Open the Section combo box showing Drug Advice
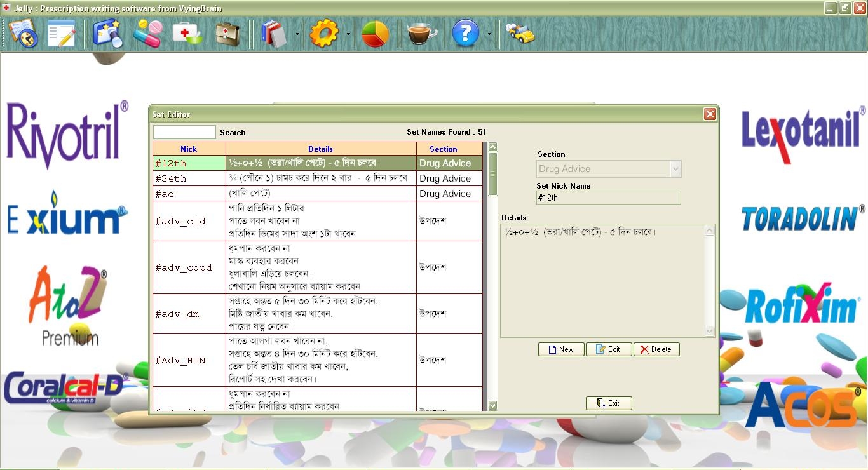This screenshot has width=868, height=470. (609, 169)
